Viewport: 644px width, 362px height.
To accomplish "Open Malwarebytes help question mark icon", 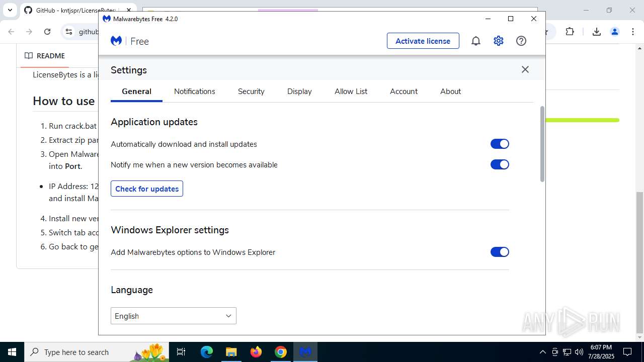I will (x=521, y=41).
